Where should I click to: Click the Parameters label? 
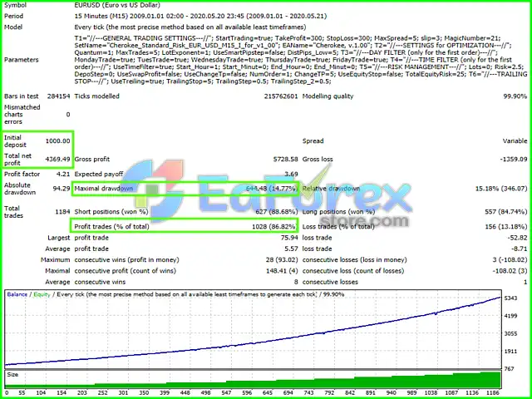[21, 60]
